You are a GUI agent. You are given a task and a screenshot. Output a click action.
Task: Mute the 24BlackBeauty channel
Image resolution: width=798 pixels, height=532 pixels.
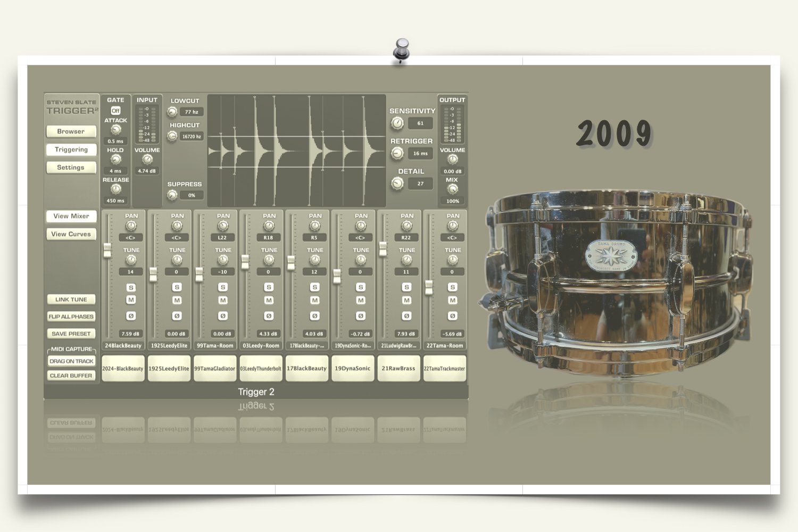[131, 300]
